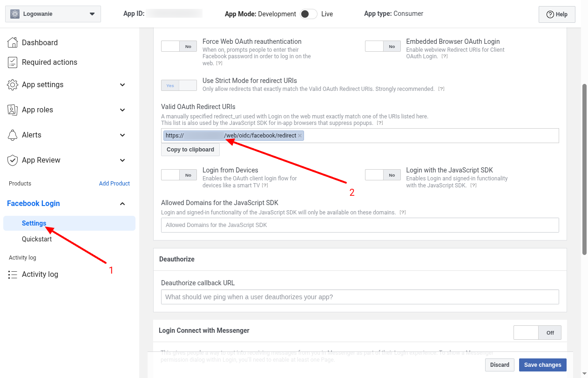Open help tooltip for Allowed Domains description

tap(403, 213)
